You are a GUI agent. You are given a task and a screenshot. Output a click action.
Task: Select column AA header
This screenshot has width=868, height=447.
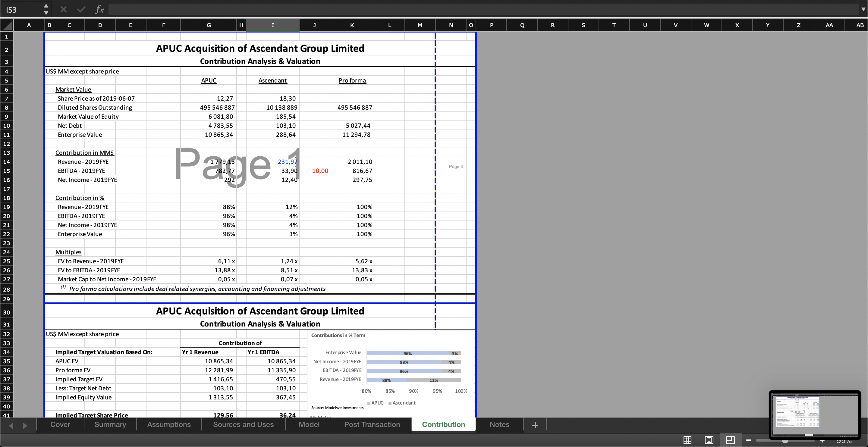click(829, 25)
